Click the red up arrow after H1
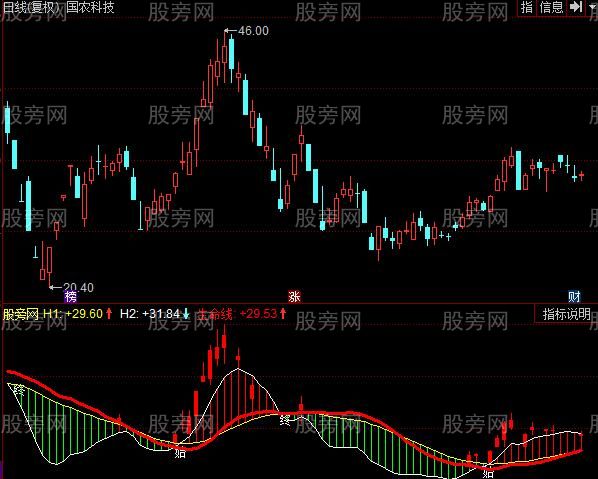Image resolution: width=598 pixels, height=479 pixels. [109, 314]
